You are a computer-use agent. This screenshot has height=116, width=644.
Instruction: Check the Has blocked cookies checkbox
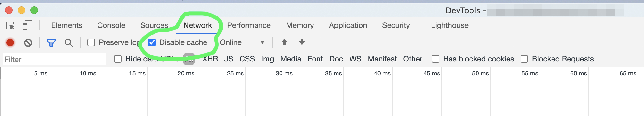point(436,59)
